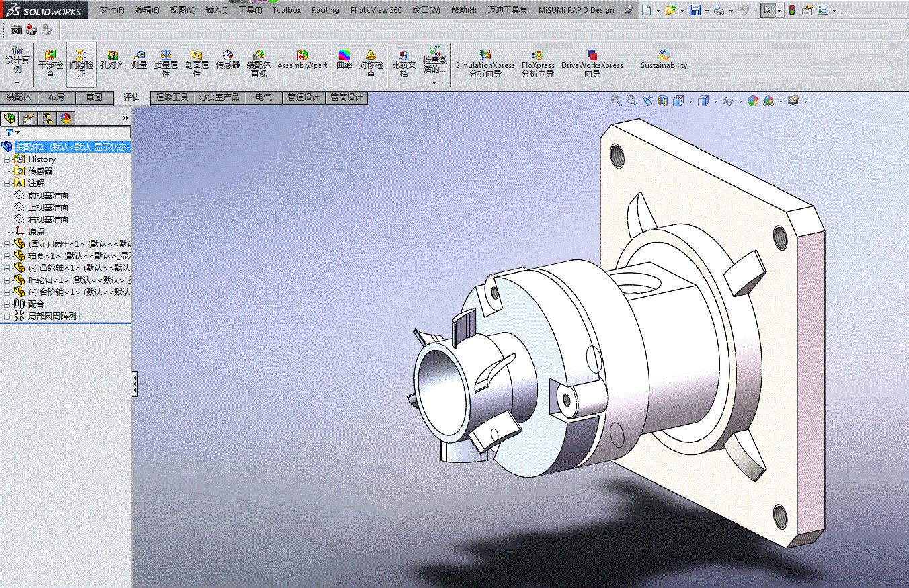Viewport: 909px width, 588px height.
Task: Click the Edit Appearance color ball icon
Action: coord(752,101)
